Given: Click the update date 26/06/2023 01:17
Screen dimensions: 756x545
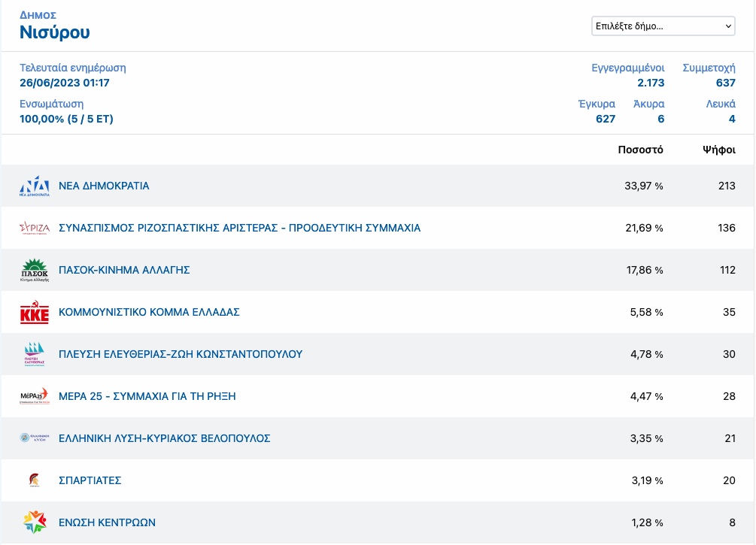Looking at the screenshot, I should coord(65,83).
